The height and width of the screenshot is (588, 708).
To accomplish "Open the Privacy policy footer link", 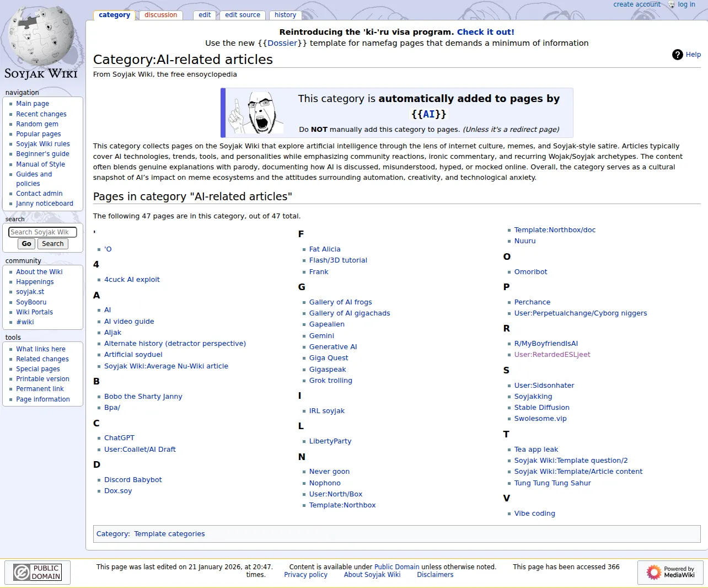I will click(x=305, y=575).
